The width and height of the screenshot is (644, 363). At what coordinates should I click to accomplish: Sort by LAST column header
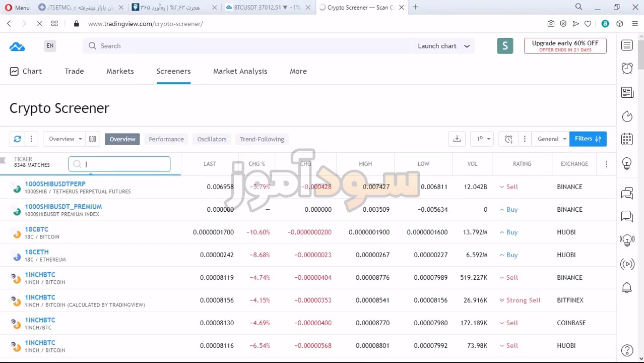pyautogui.click(x=210, y=164)
